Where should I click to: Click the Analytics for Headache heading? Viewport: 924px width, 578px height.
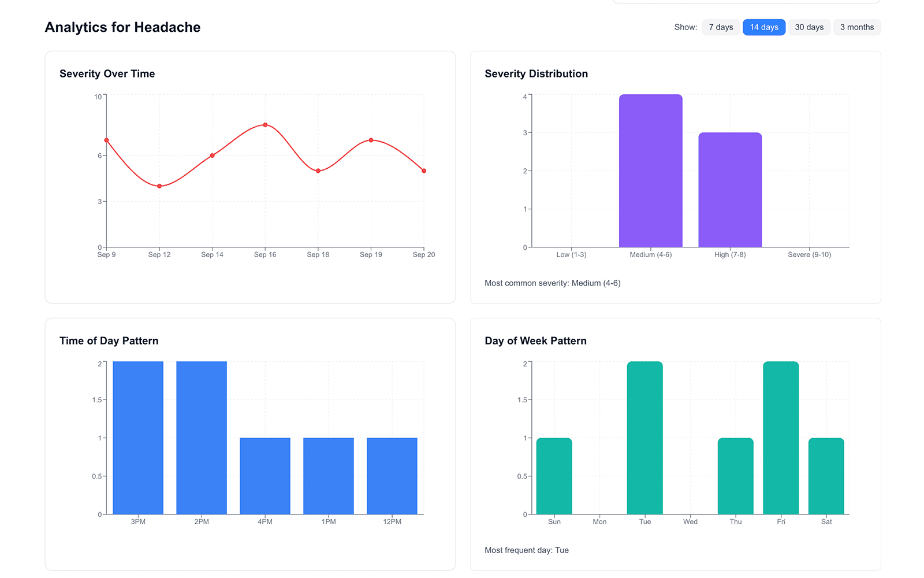[122, 27]
